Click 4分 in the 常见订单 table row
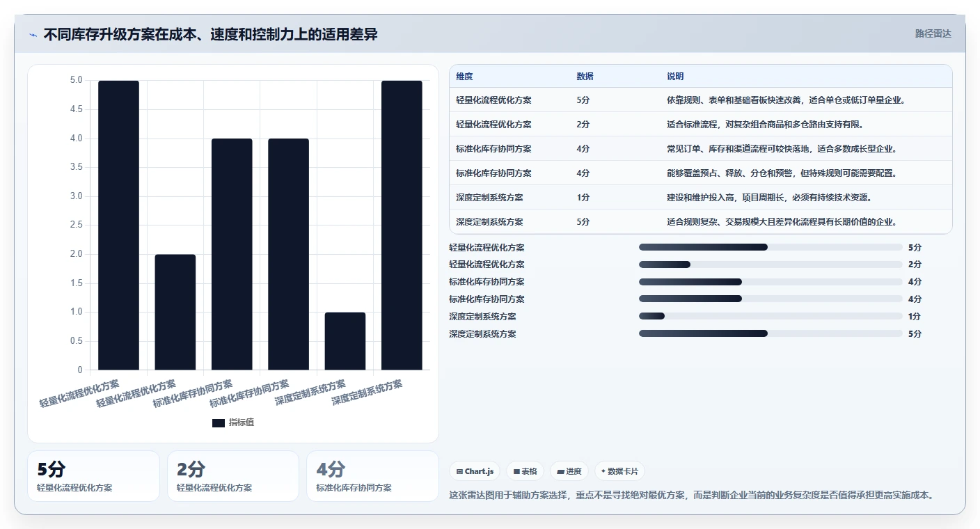 (583, 149)
